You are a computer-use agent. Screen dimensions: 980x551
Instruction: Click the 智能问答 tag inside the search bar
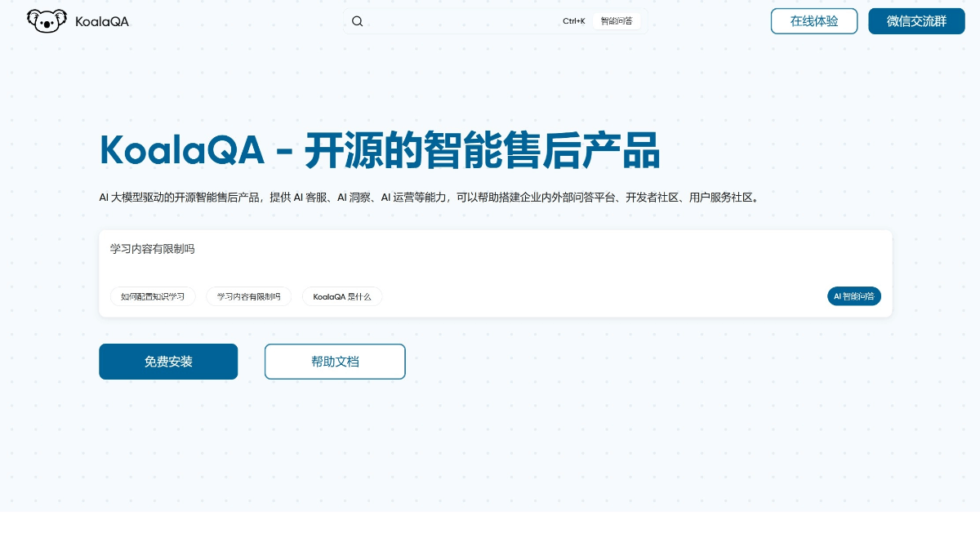coord(617,21)
